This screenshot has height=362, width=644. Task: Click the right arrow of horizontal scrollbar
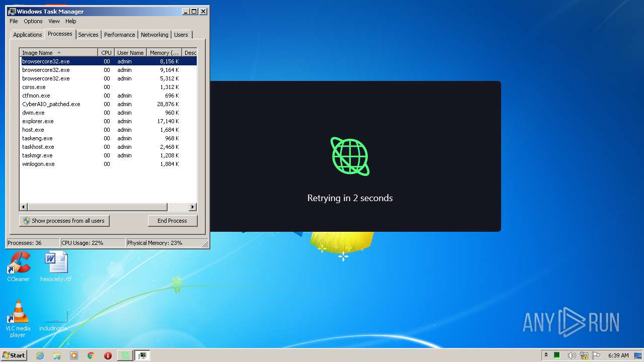point(193,207)
